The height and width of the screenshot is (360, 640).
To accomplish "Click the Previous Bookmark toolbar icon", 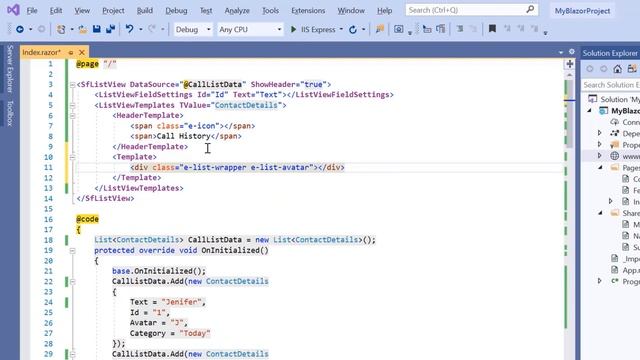I will tap(507, 29).
